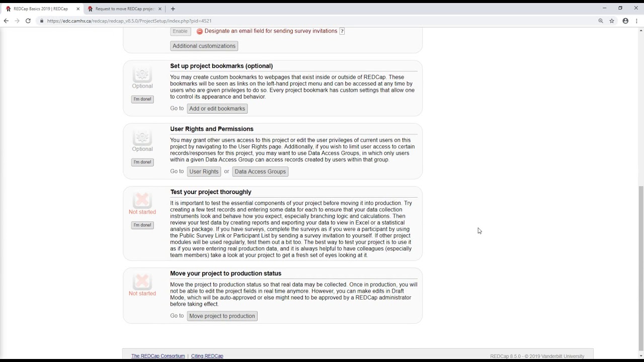Click Move project to production button
Image resolution: width=644 pixels, height=362 pixels.
click(x=222, y=316)
